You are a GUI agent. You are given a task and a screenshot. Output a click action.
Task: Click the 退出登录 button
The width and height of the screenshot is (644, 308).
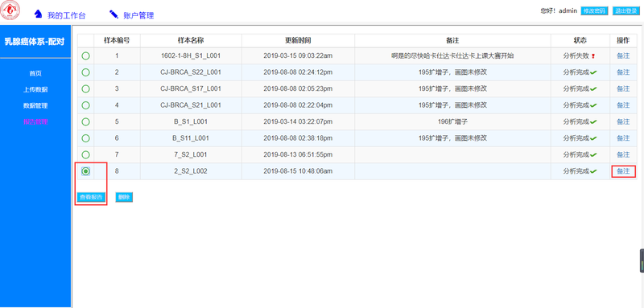point(626,11)
